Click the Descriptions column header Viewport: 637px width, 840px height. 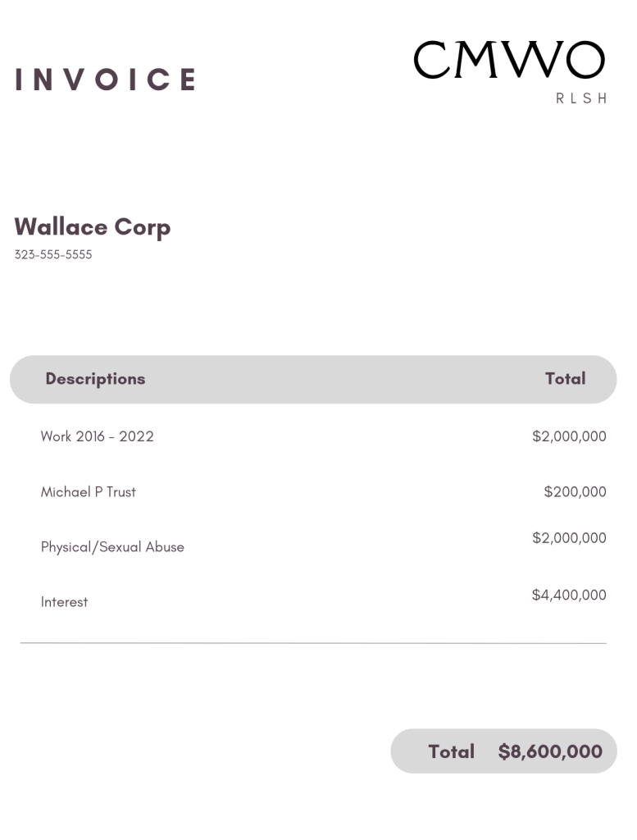pos(95,379)
